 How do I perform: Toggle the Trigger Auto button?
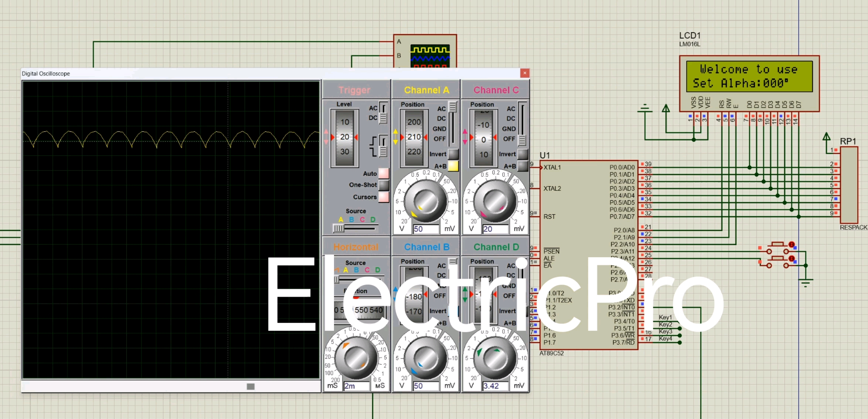coord(384,173)
